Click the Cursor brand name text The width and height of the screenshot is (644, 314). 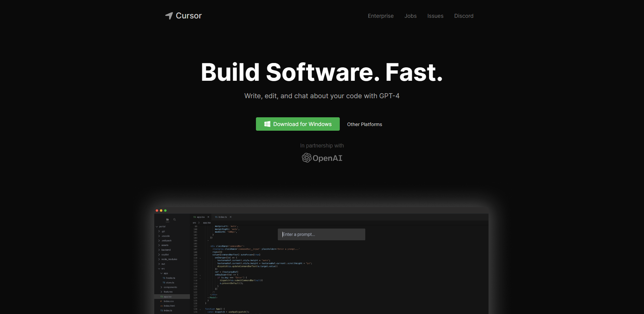pyautogui.click(x=189, y=16)
